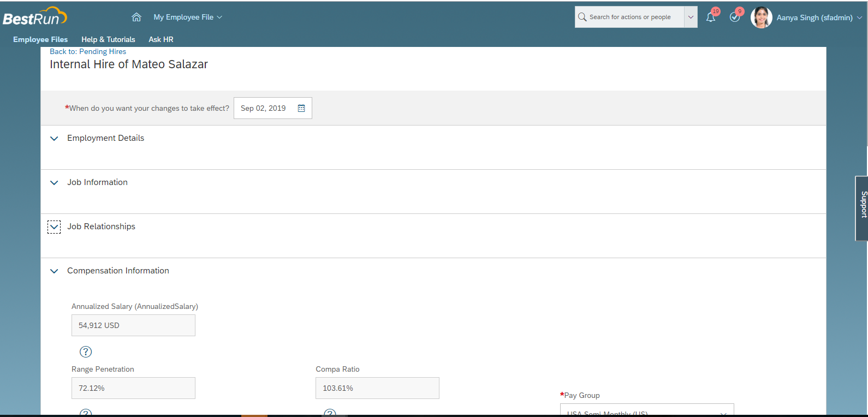
Task: Open the Aanya Singh user menu
Action: pyautogui.click(x=819, y=17)
